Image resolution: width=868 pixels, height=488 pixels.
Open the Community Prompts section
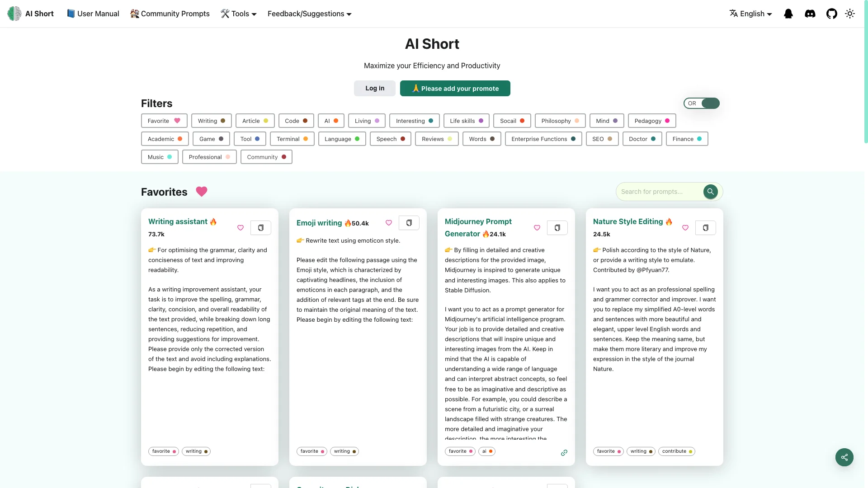(x=170, y=13)
